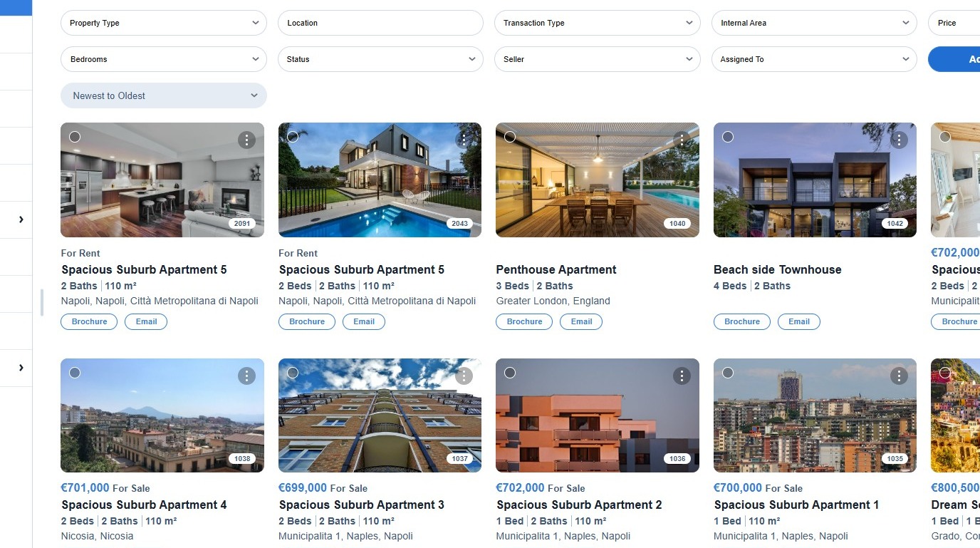Select Spacious Suburb Apartment 4 listing circle
This screenshot has height=548, width=980.
(75, 373)
